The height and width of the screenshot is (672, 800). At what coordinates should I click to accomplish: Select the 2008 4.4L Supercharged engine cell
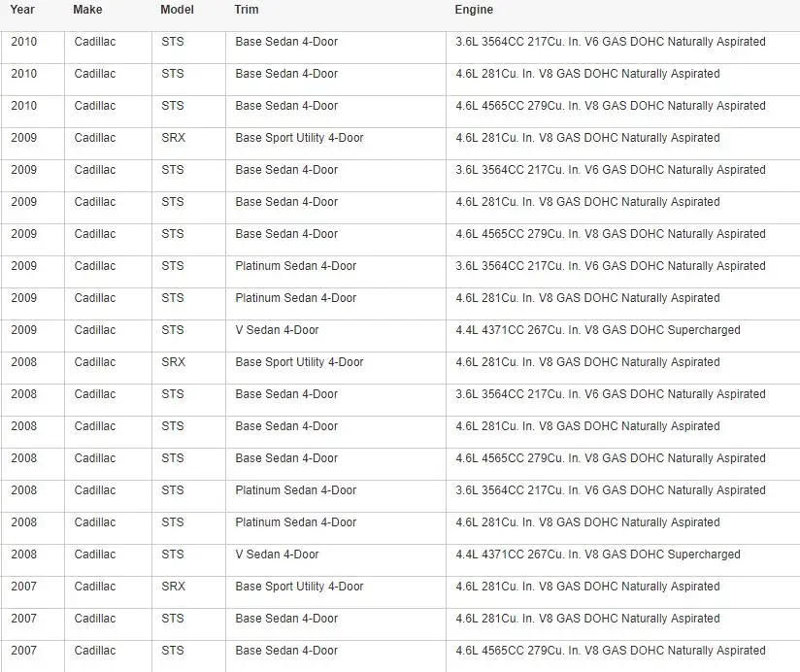(x=598, y=554)
